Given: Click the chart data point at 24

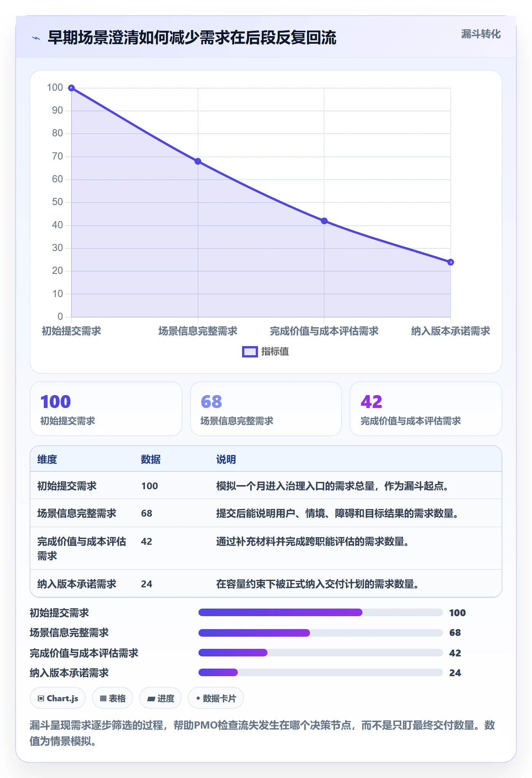Looking at the screenshot, I should pyautogui.click(x=451, y=262).
